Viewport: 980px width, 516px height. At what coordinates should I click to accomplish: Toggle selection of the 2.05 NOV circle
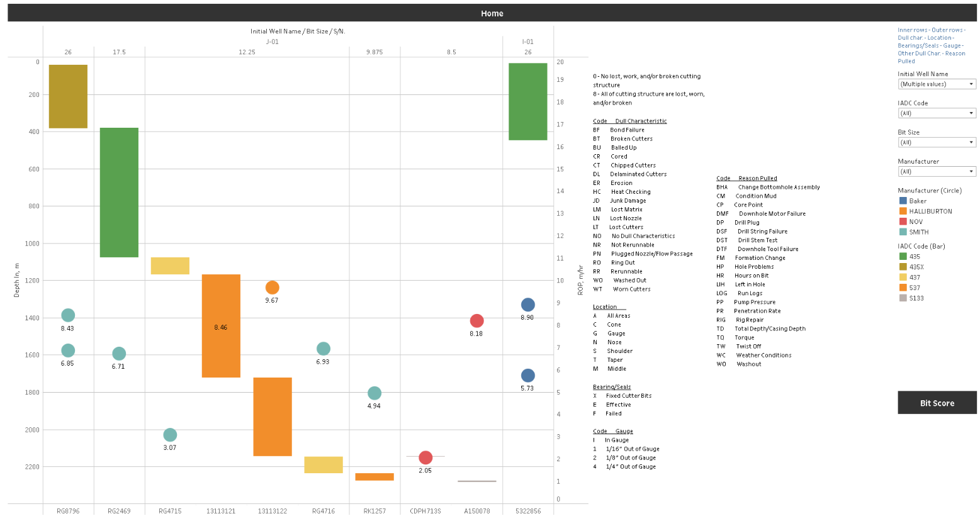click(x=426, y=457)
